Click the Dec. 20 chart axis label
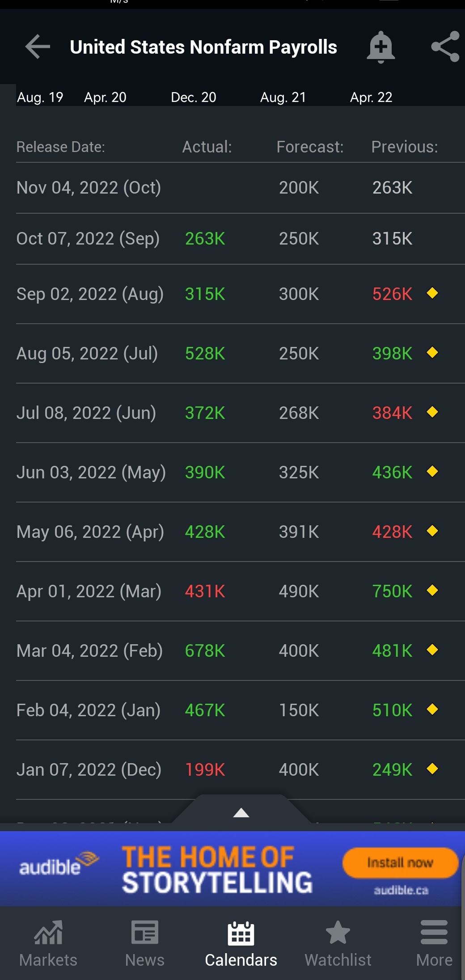 click(x=194, y=97)
